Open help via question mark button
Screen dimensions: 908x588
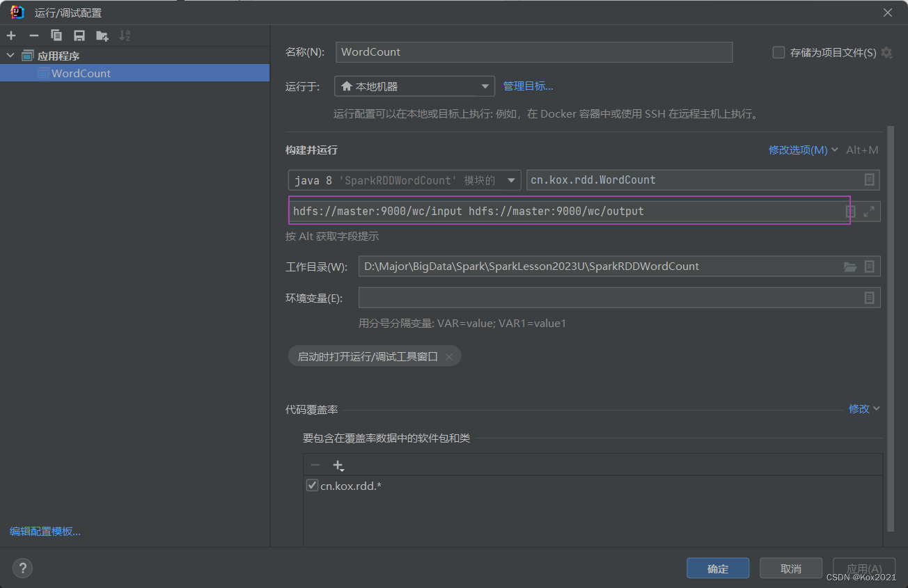click(x=22, y=568)
